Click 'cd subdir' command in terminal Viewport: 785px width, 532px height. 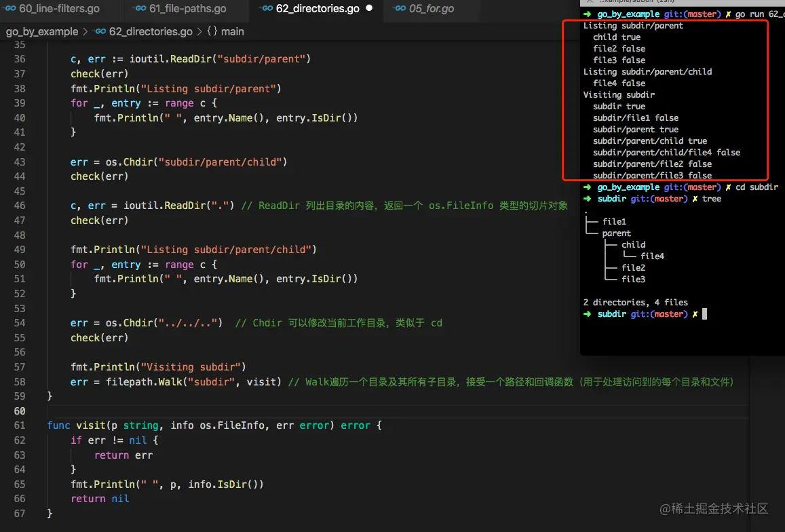757,187
